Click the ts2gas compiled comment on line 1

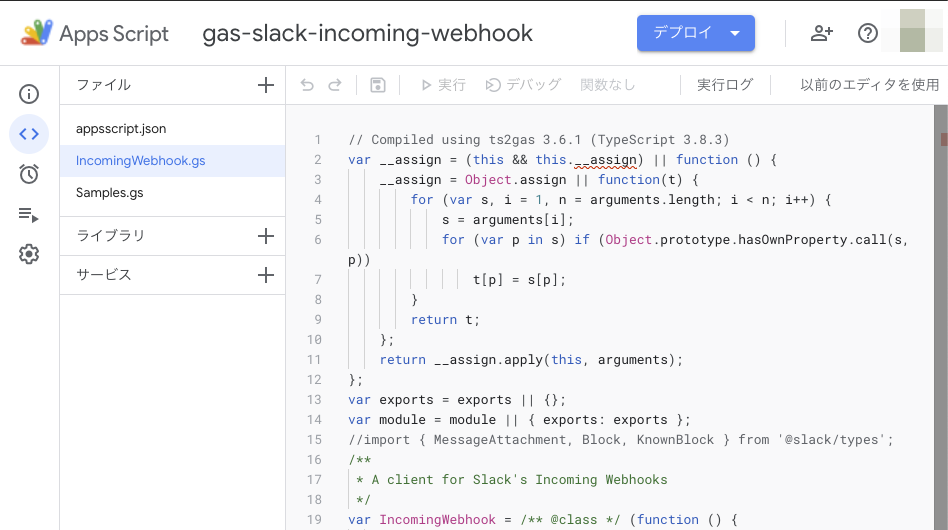pos(539,140)
